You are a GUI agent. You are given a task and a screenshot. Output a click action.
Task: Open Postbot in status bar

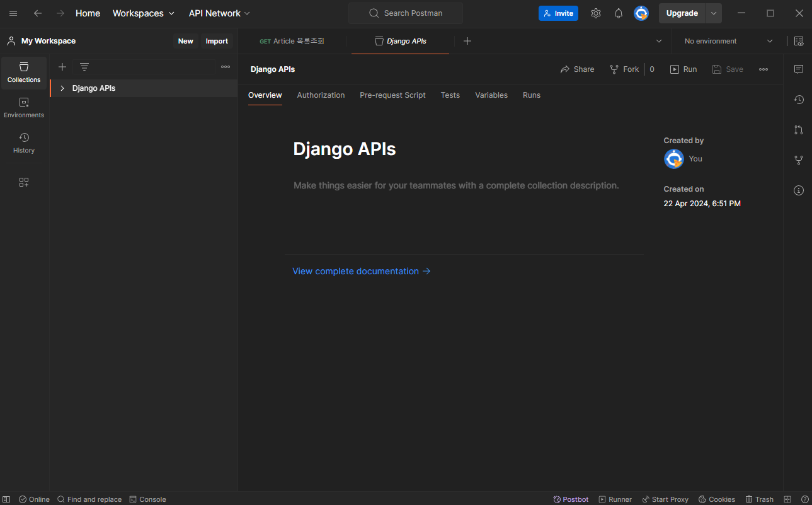[x=571, y=499]
